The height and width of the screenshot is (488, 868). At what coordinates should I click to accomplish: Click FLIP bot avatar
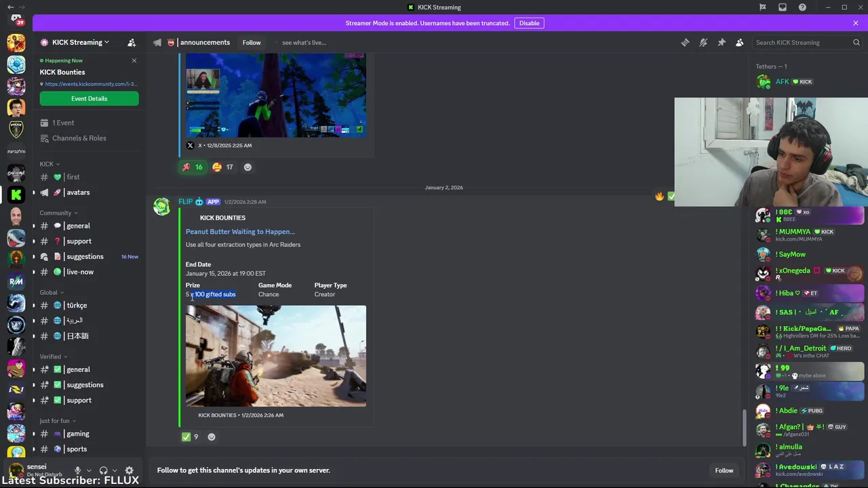coord(162,207)
